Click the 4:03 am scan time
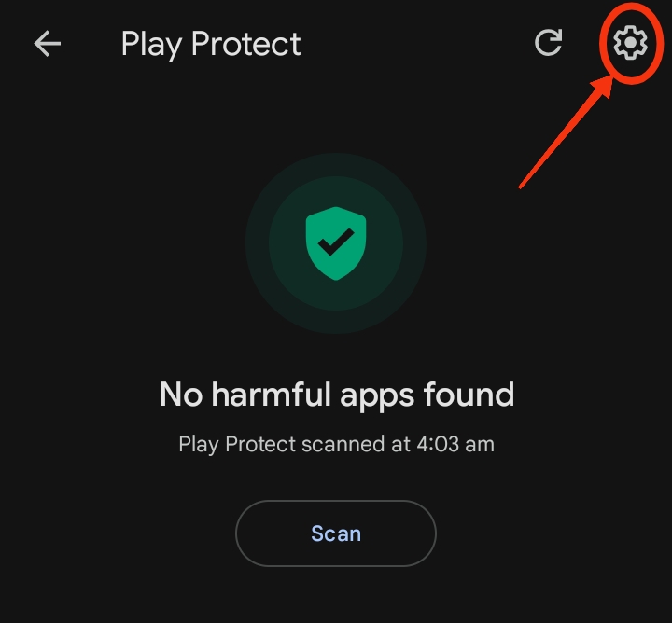The image size is (672, 623). pos(455,444)
